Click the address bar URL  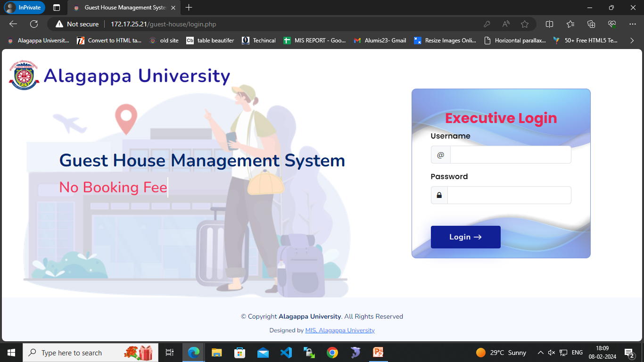(x=164, y=24)
